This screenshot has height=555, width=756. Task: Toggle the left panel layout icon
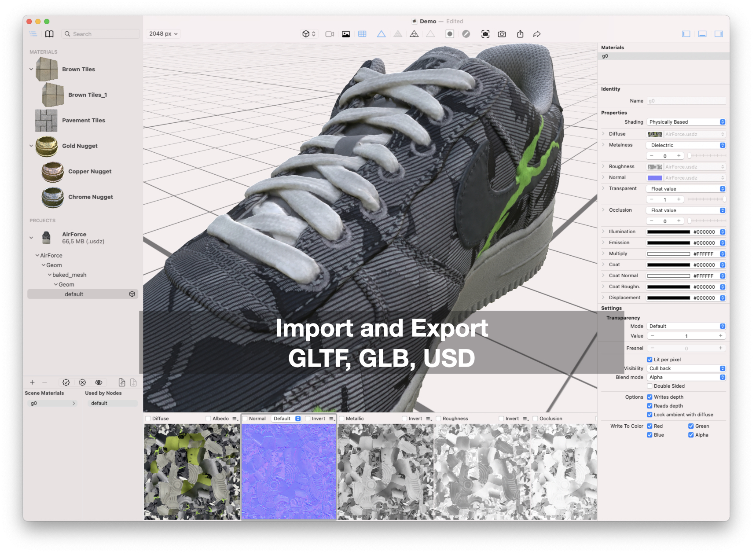click(x=686, y=34)
